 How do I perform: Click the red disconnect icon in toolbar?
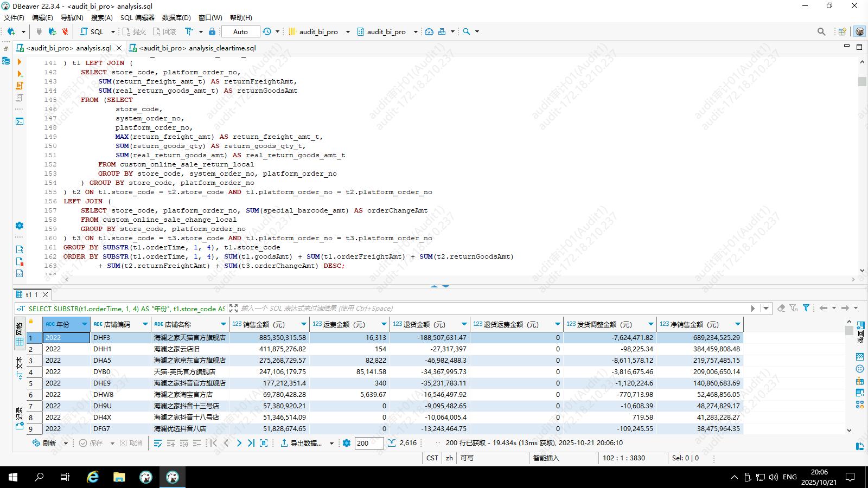click(65, 31)
